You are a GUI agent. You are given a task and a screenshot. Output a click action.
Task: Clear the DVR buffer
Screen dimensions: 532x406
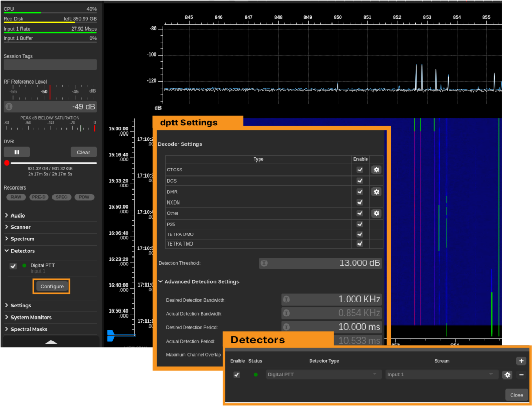(x=84, y=152)
